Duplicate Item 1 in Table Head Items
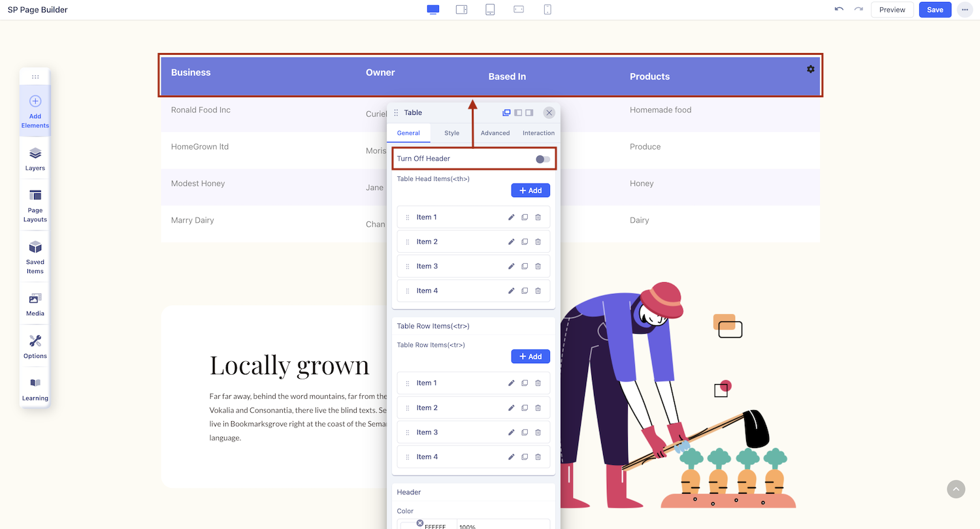 [525, 217]
